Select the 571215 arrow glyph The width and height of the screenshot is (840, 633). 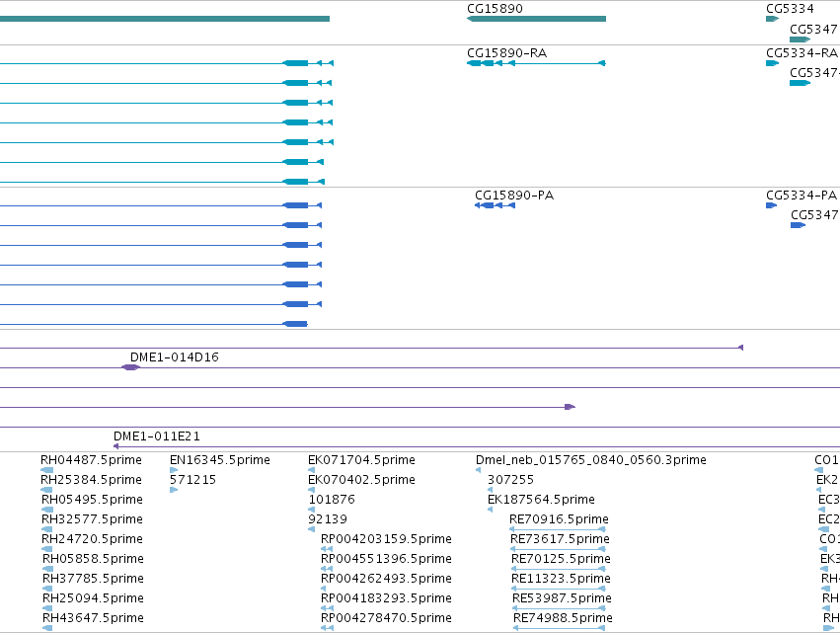click(x=174, y=490)
